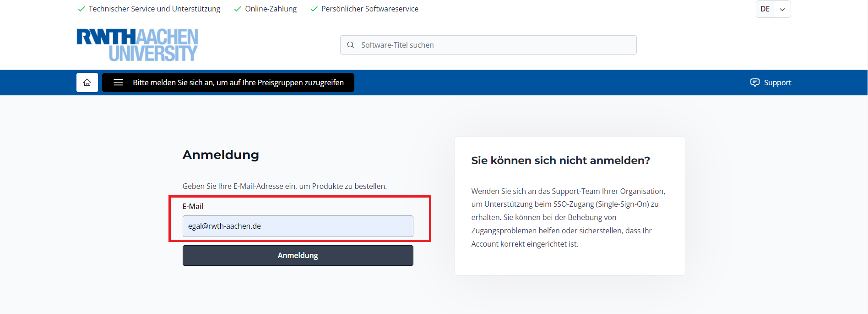Viewport: 868px width, 314px height.
Task: Focus the E-Mail address input field
Action: tap(298, 226)
